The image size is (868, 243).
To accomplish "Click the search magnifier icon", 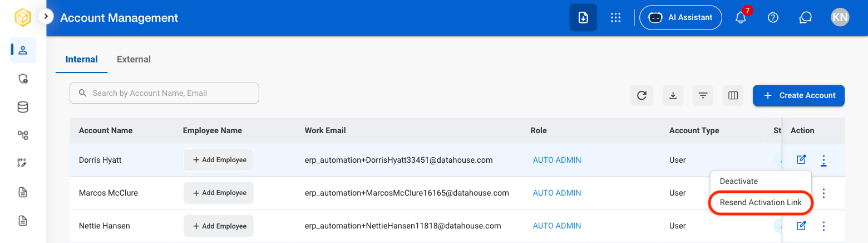I will pos(82,93).
